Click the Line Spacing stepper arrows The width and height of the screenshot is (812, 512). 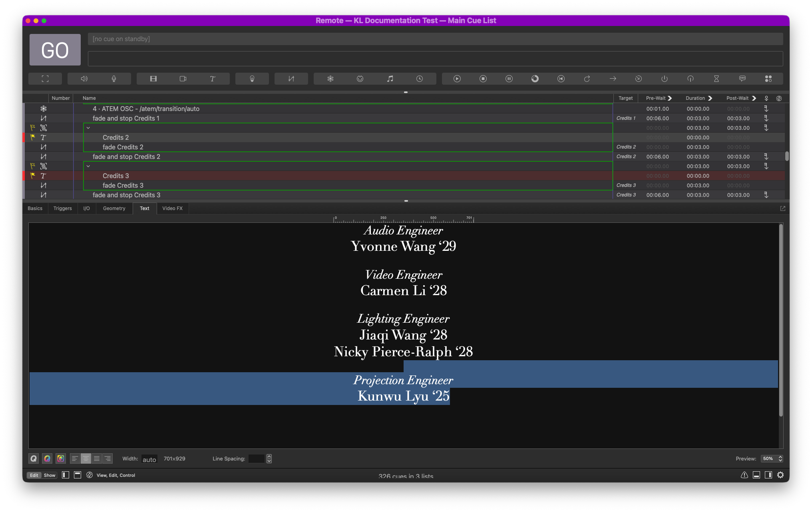tap(269, 459)
